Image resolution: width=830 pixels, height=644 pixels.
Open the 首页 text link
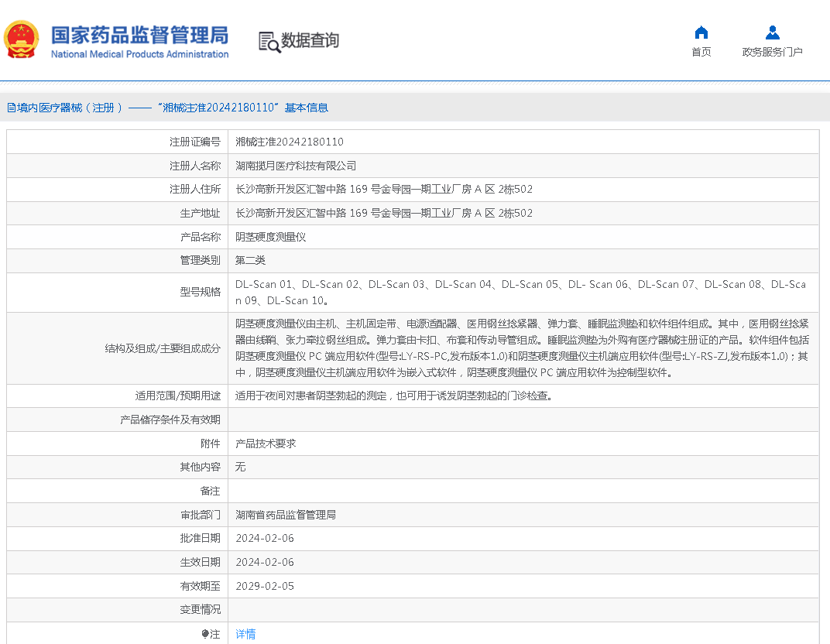(701, 52)
